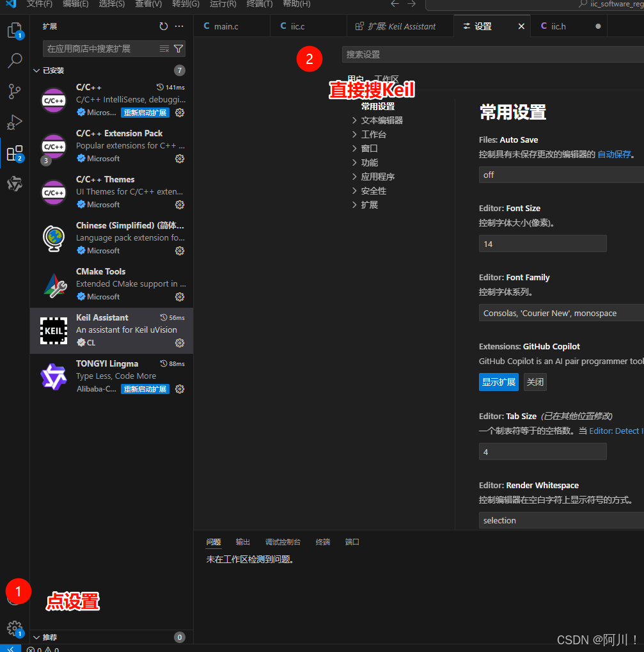Open extensions panel more actions menu

(179, 26)
